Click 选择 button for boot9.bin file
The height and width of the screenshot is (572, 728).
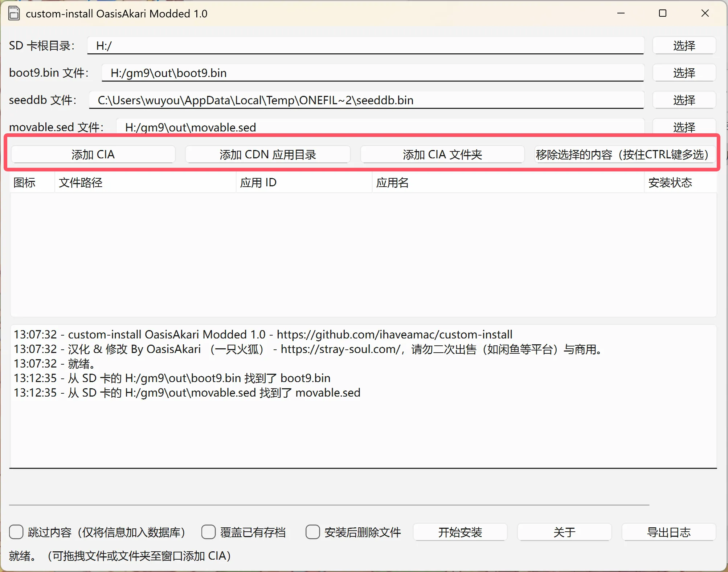tap(684, 73)
